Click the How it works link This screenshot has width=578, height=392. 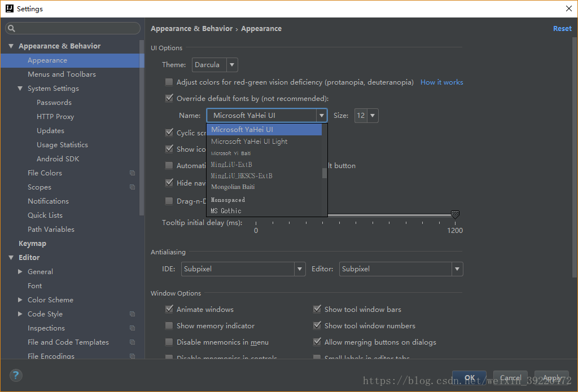[441, 82]
